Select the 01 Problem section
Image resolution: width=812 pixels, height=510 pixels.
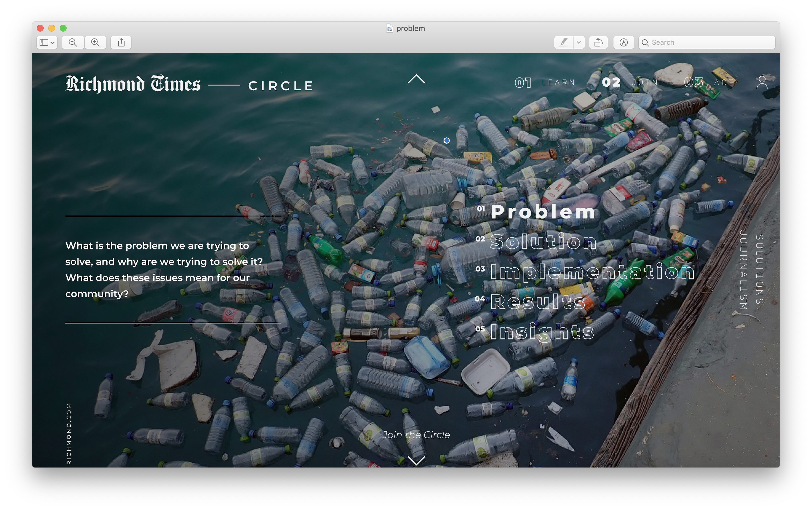(x=536, y=212)
